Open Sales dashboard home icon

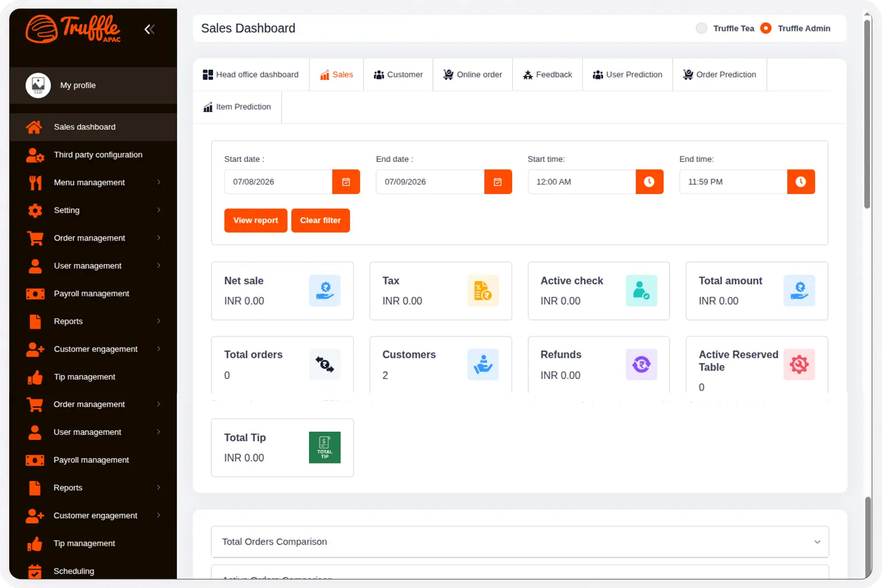(x=34, y=127)
